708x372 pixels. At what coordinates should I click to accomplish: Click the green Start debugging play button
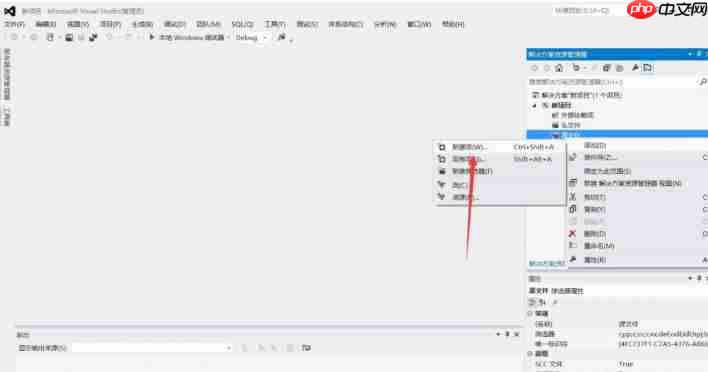point(152,37)
